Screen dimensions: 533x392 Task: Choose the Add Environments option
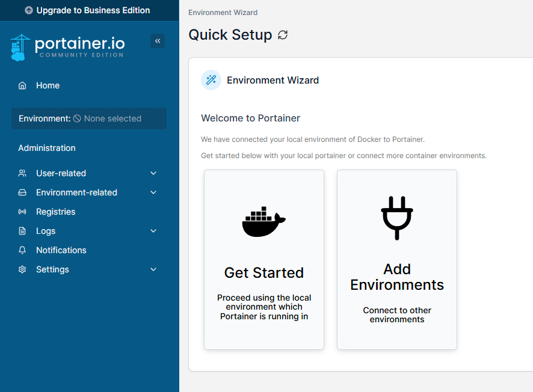(x=396, y=259)
